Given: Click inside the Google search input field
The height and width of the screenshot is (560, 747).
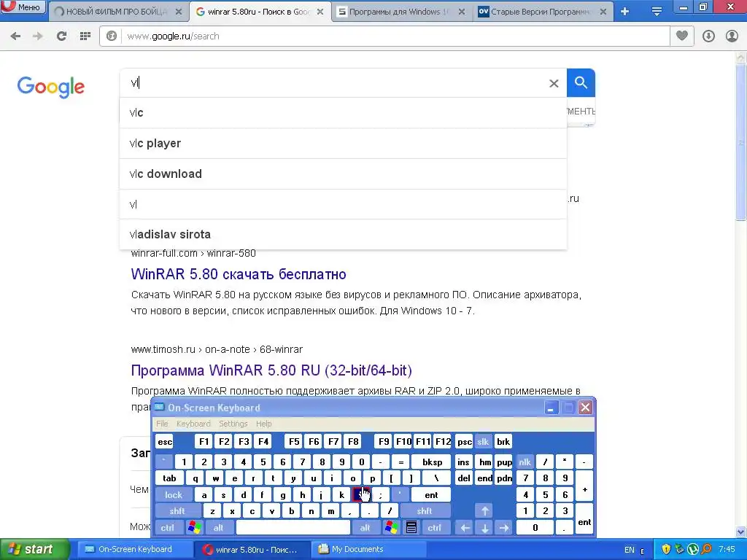Looking at the screenshot, I should tap(333, 83).
